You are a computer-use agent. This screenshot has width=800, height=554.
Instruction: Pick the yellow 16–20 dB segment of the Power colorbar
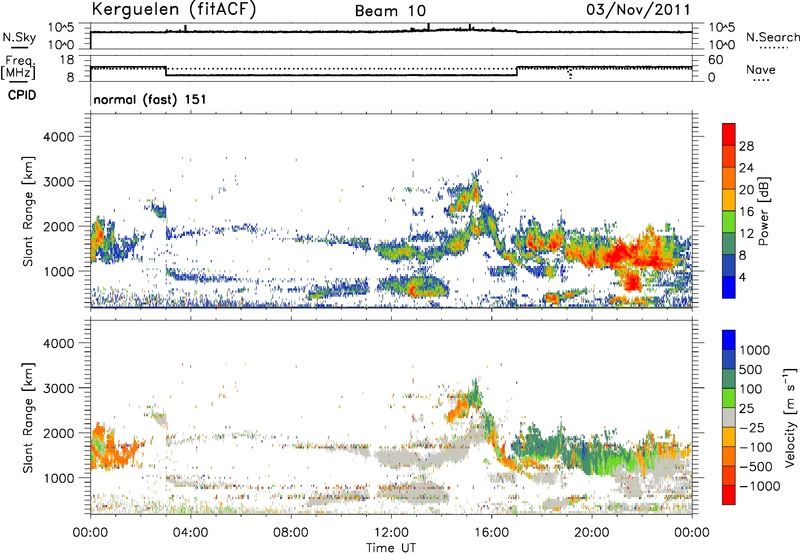click(729, 199)
